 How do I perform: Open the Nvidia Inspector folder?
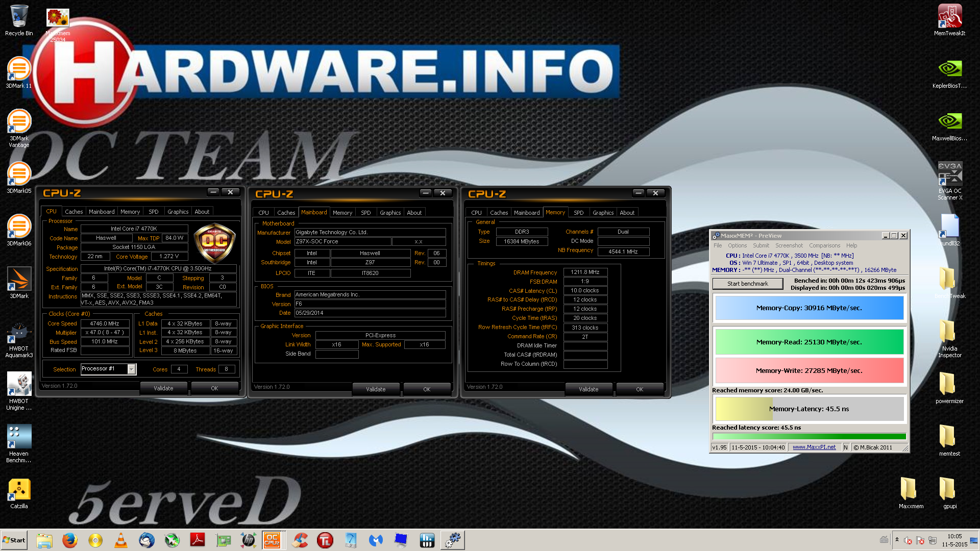click(x=949, y=338)
